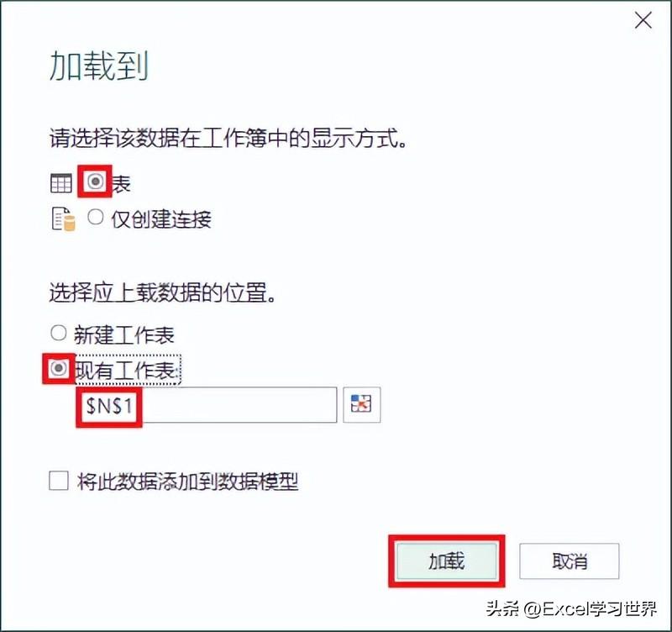Select the 新建工作表 radio button

coord(58,333)
